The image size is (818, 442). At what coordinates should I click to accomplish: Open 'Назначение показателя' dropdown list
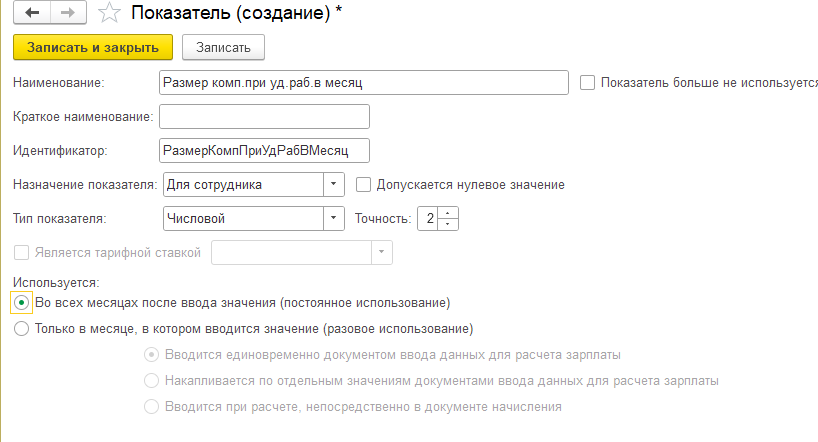click(x=333, y=185)
